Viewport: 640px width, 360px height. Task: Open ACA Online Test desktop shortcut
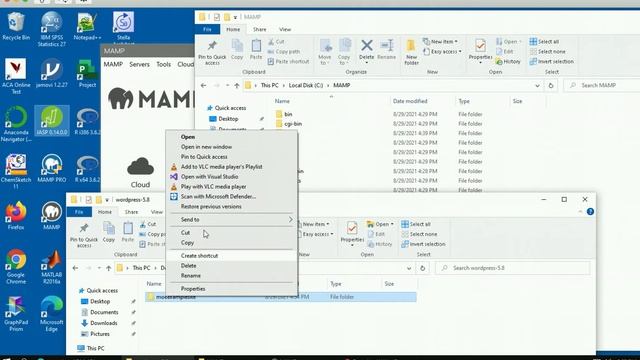point(16,76)
